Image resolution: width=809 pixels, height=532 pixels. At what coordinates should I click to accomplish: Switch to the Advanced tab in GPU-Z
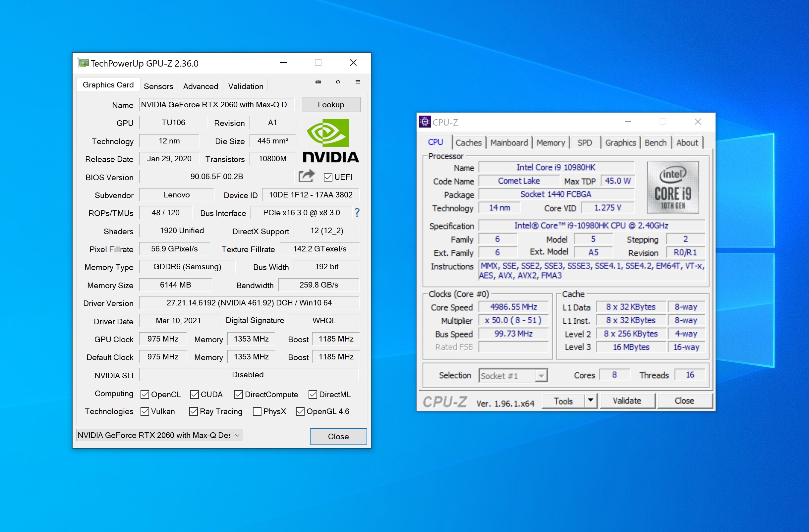point(201,86)
